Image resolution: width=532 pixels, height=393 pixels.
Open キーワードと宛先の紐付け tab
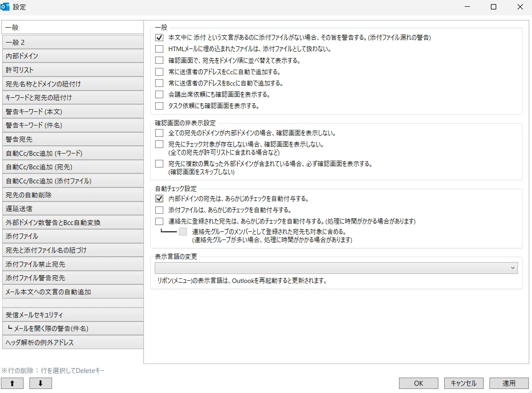pyautogui.click(x=72, y=98)
